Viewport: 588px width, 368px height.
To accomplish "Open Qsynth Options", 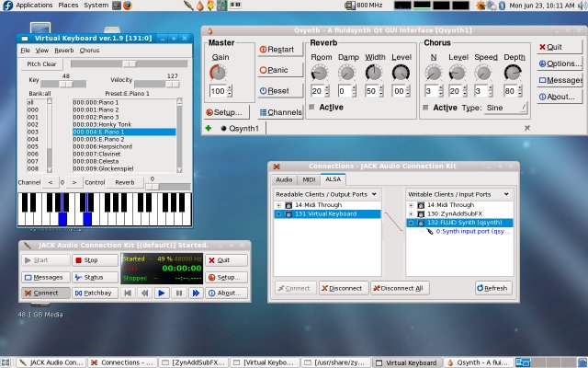I will [x=560, y=63].
